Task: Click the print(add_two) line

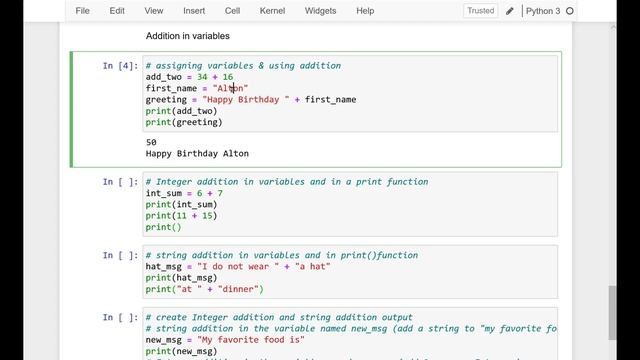Action: pyautogui.click(x=182, y=111)
